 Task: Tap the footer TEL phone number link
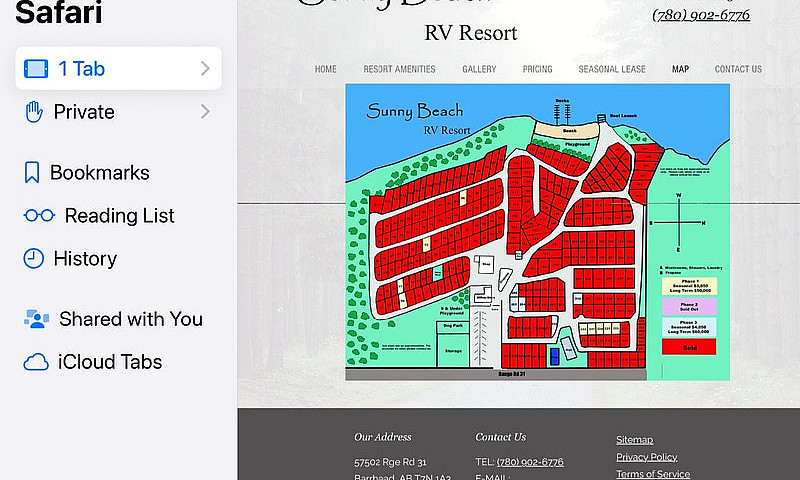tap(530, 462)
